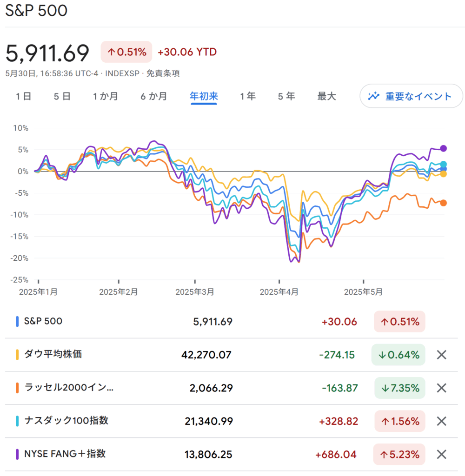Click the purple endpoint dot on the chart

444,148
